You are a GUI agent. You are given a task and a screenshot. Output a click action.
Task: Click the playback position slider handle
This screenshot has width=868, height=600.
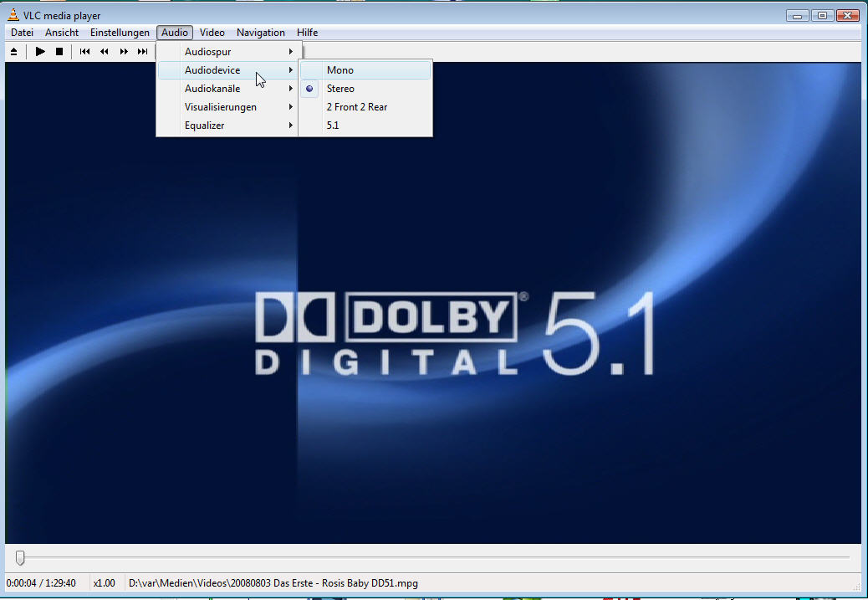pos(20,557)
